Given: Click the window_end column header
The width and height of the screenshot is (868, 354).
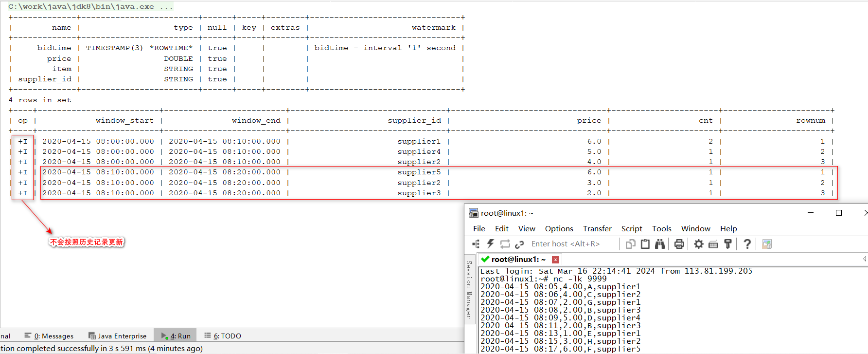Looking at the screenshot, I should point(256,121).
